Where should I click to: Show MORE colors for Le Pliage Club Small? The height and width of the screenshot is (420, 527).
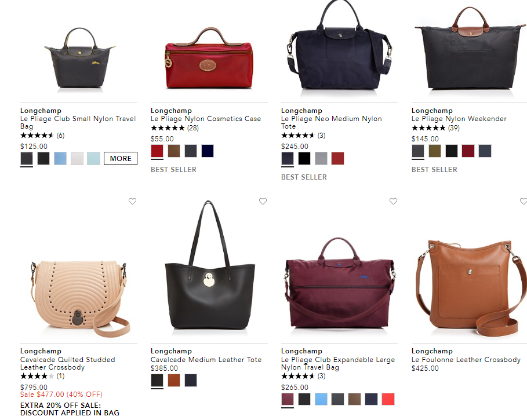[121, 159]
